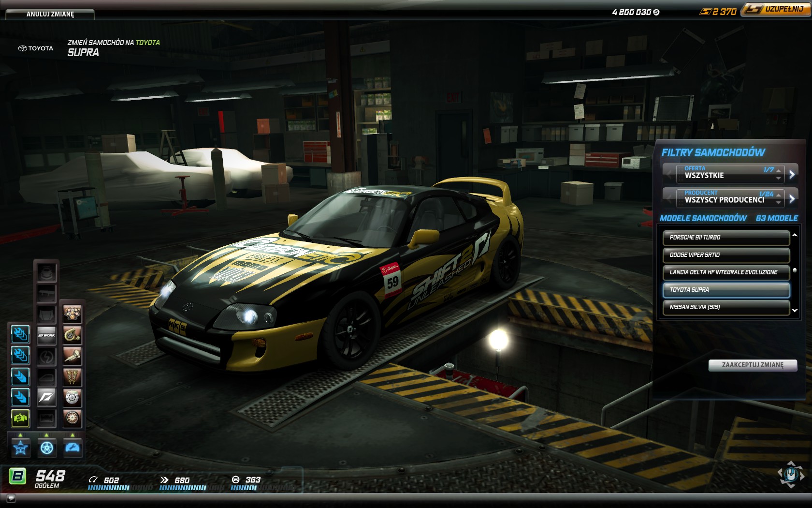This screenshot has width=812, height=508.
Task: Click the speedometer top speed icon
Action: (x=93, y=480)
